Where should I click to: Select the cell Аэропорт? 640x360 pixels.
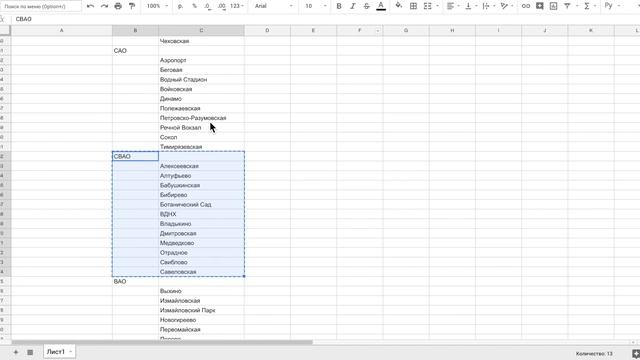click(x=201, y=60)
